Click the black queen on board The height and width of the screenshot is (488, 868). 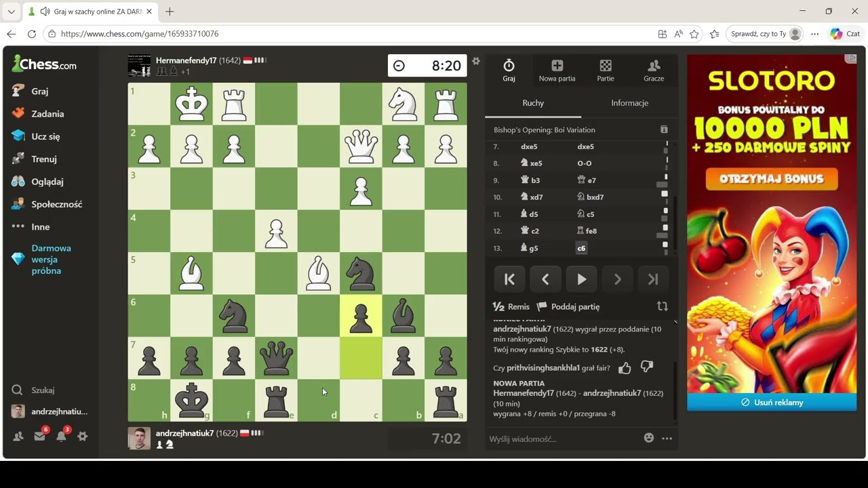[x=276, y=358]
